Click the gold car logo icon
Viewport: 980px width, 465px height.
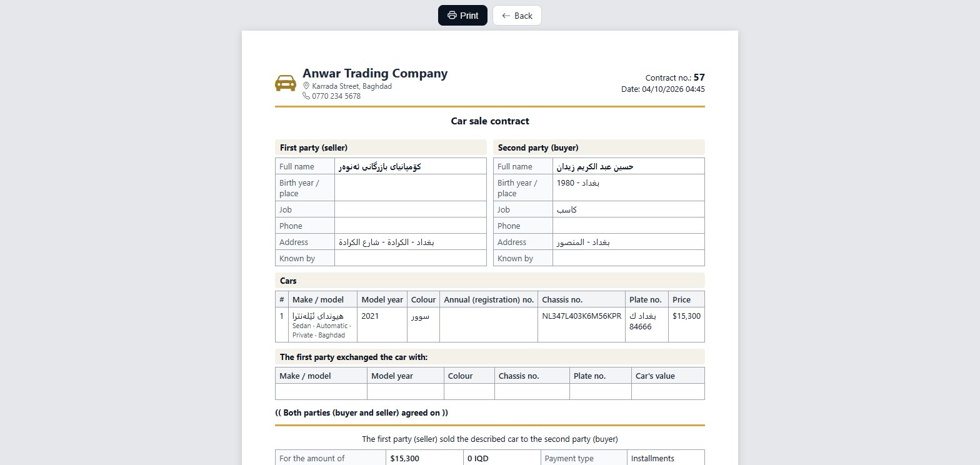(x=286, y=84)
